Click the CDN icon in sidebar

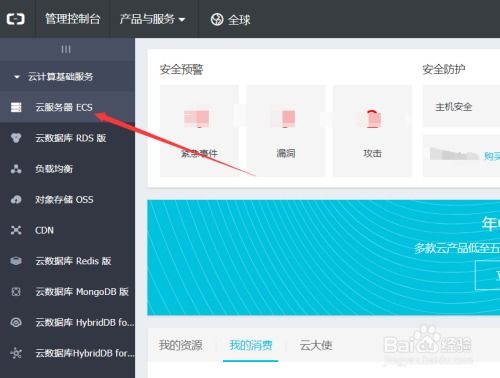click(16, 230)
